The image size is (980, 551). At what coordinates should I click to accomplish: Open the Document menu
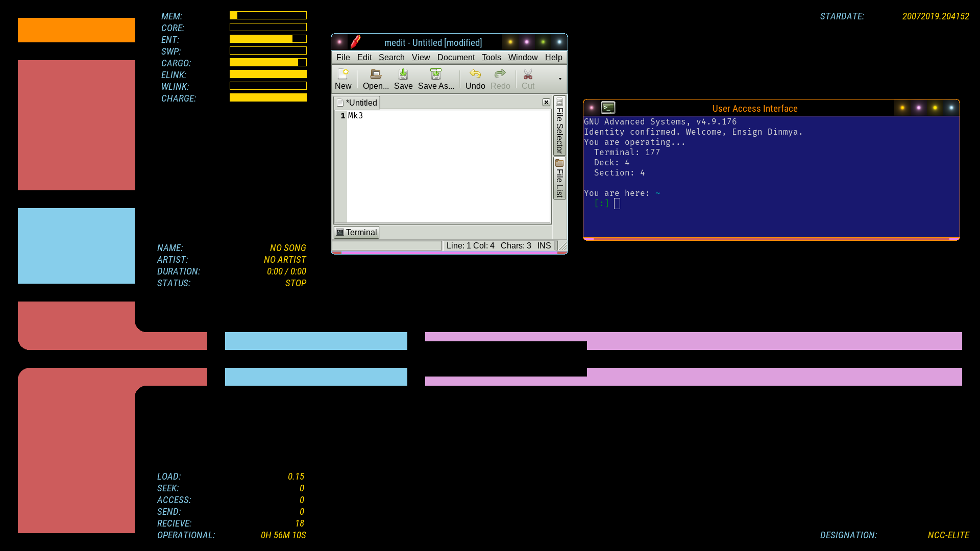(x=456, y=57)
